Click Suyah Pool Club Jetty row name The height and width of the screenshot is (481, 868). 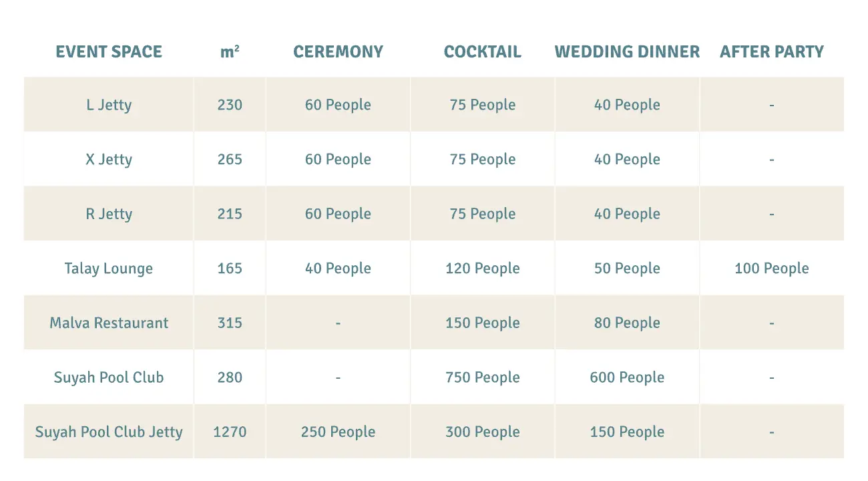(x=109, y=432)
